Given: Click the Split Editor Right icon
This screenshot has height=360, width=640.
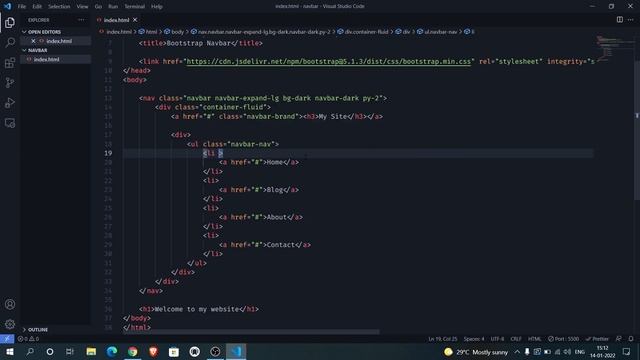Looking at the screenshot, I should coord(620,20).
